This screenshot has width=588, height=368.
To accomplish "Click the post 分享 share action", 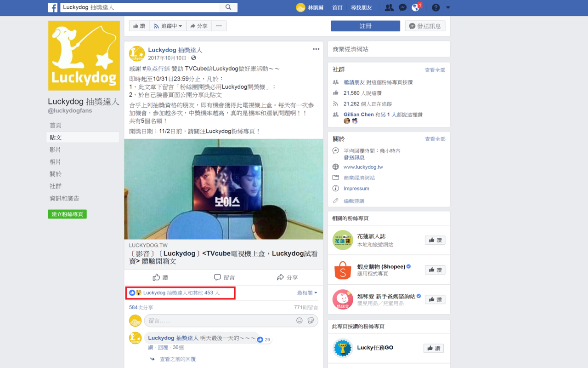I will (x=287, y=277).
